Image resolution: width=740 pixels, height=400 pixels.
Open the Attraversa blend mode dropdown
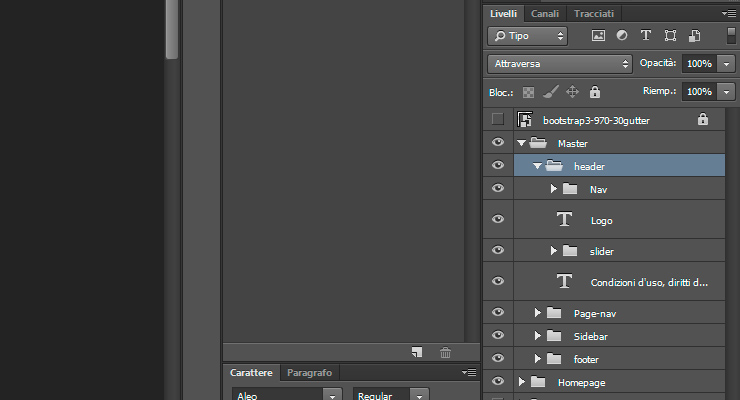[560, 64]
